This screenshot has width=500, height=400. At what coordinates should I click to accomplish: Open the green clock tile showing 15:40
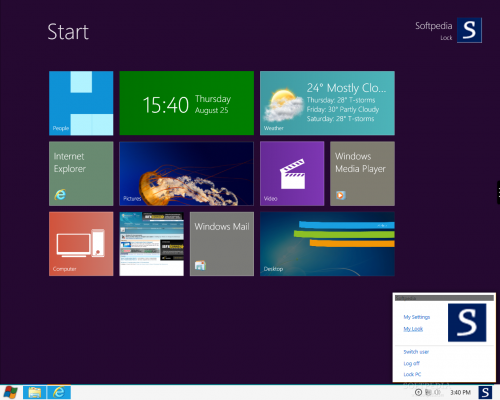click(x=187, y=103)
